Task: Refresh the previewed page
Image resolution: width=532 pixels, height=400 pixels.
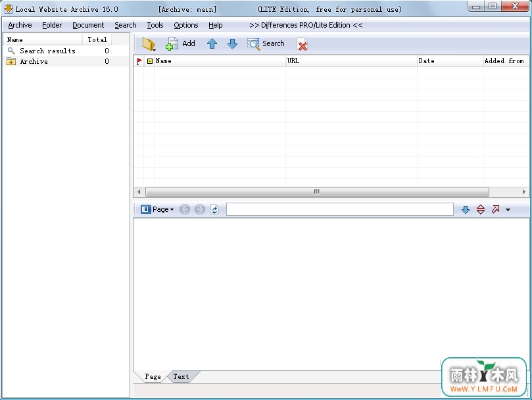Action: tap(215, 209)
